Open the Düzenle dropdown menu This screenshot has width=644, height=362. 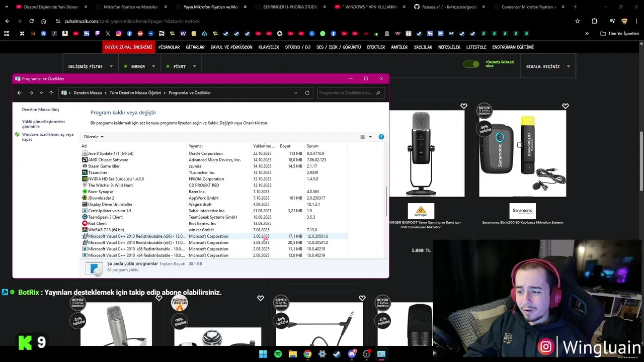pyautogui.click(x=94, y=137)
